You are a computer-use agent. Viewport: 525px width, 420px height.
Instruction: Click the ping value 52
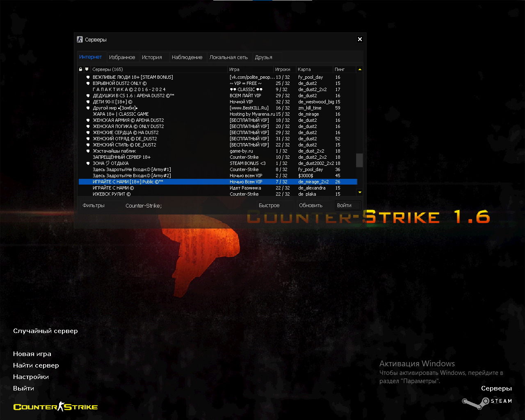coord(338,139)
